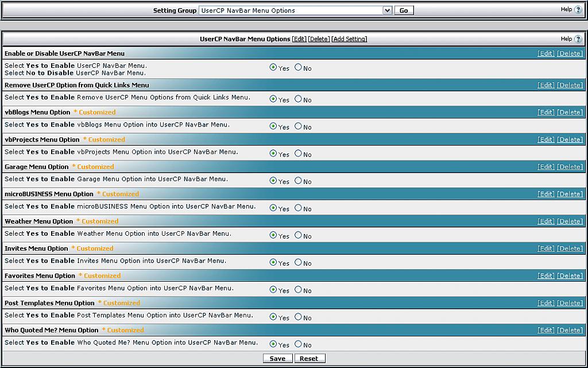Click Help icon in NavBar Menu Options header
This screenshot has width=588, height=368.
click(578, 39)
